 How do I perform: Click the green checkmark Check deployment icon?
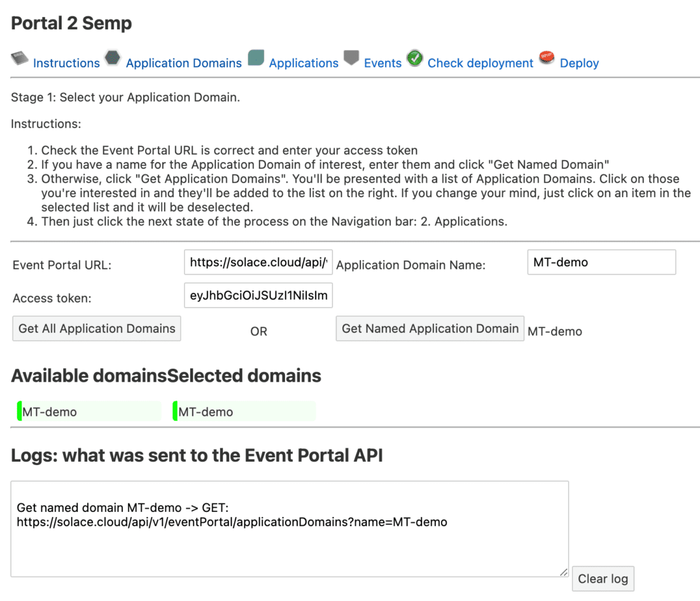pyautogui.click(x=414, y=58)
